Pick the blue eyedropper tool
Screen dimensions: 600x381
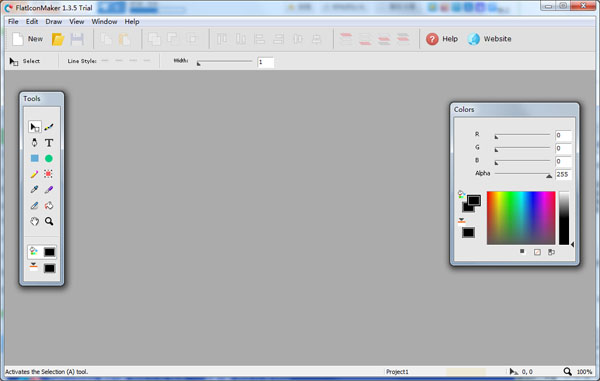pyautogui.click(x=34, y=190)
